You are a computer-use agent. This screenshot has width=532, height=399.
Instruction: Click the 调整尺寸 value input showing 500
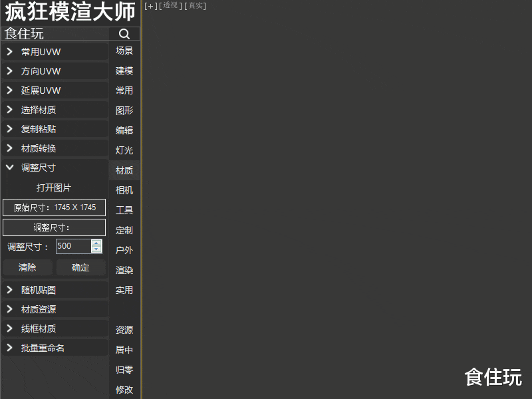click(74, 246)
